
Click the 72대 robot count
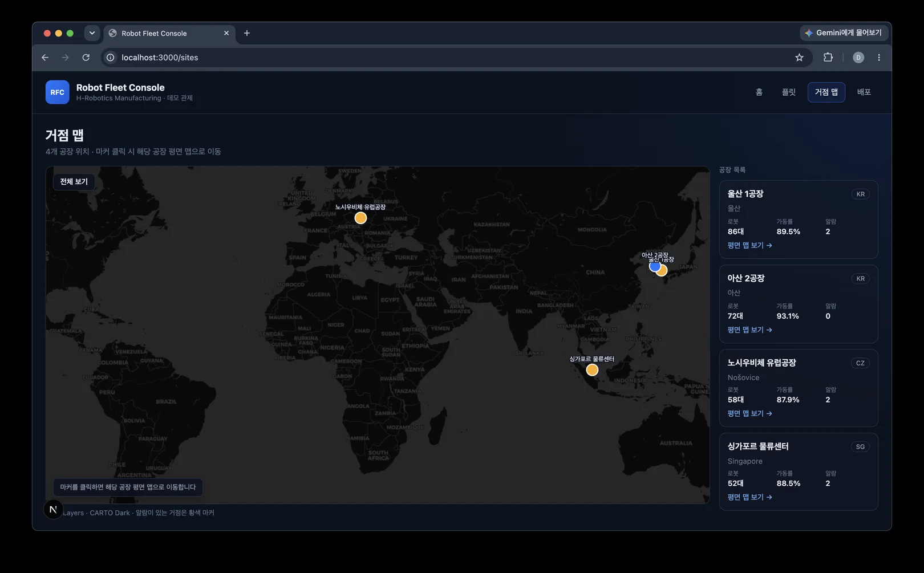click(x=735, y=316)
